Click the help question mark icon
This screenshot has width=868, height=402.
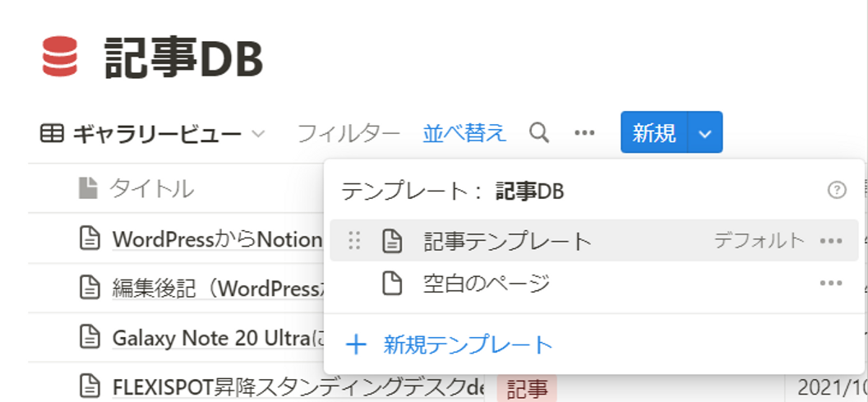click(x=837, y=191)
